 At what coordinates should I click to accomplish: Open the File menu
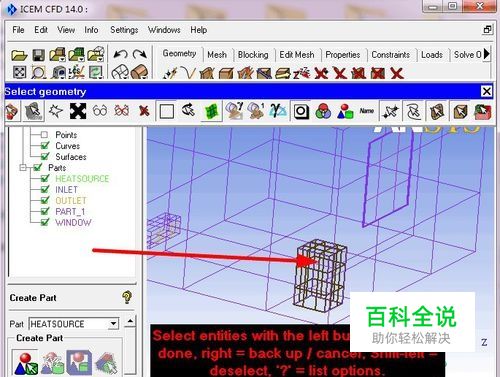[x=18, y=30]
